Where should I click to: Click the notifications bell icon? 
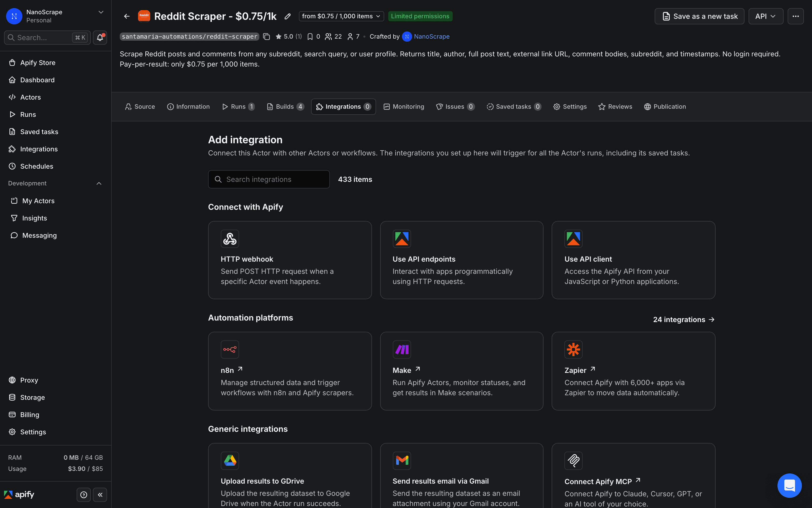100,38
